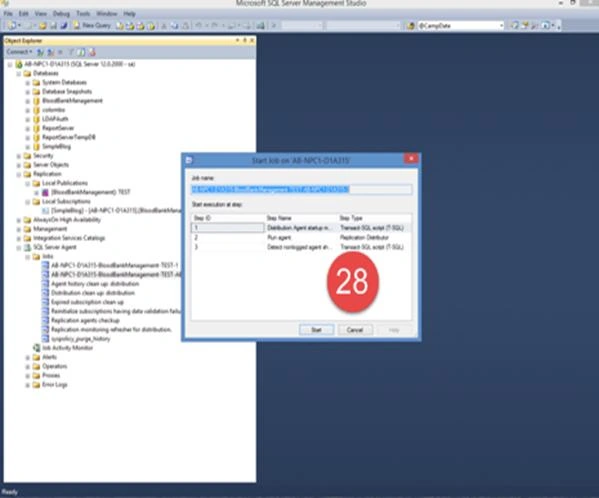
Task: Select step 3 'Detect nonlogged agent' row
Action: click(x=301, y=247)
